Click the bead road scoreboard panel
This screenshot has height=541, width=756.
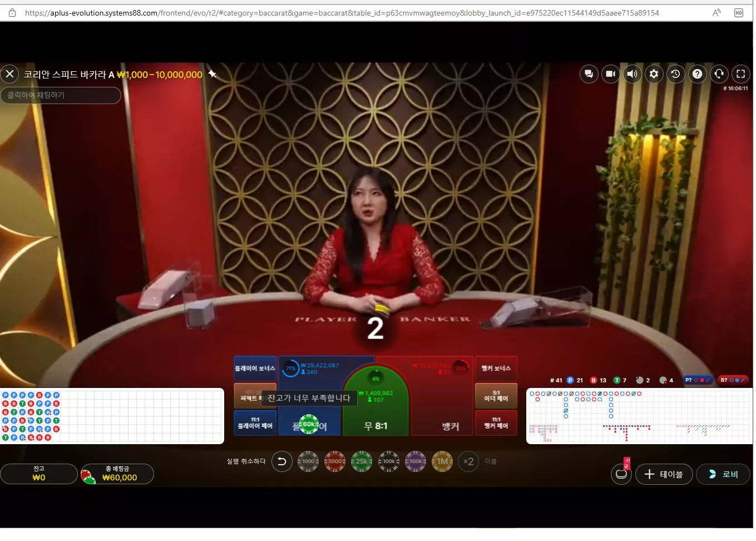pyautogui.click(x=112, y=416)
